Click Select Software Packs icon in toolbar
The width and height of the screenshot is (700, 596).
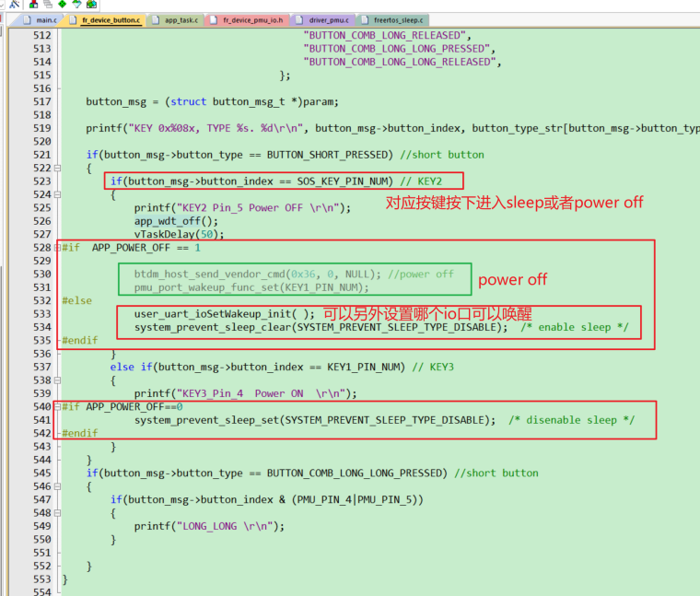click(76, 4)
